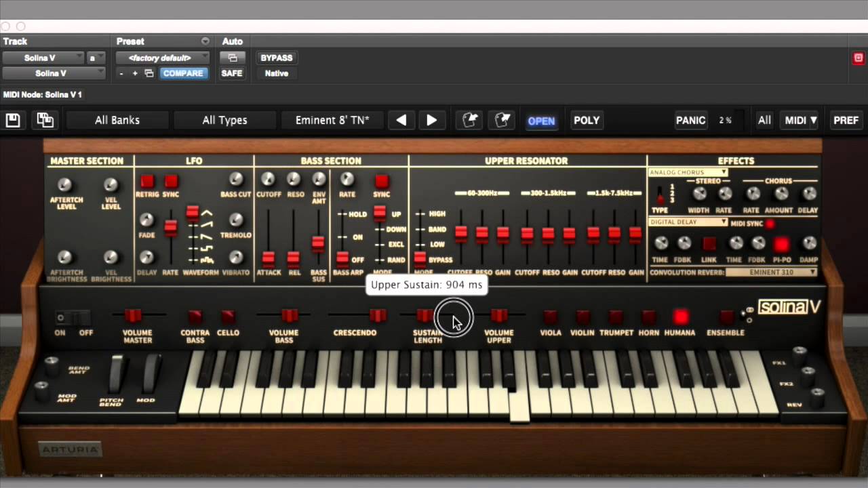Click the Save preset floppy disk icon
The height and width of the screenshot is (488, 868).
pyautogui.click(x=13, y=120)
